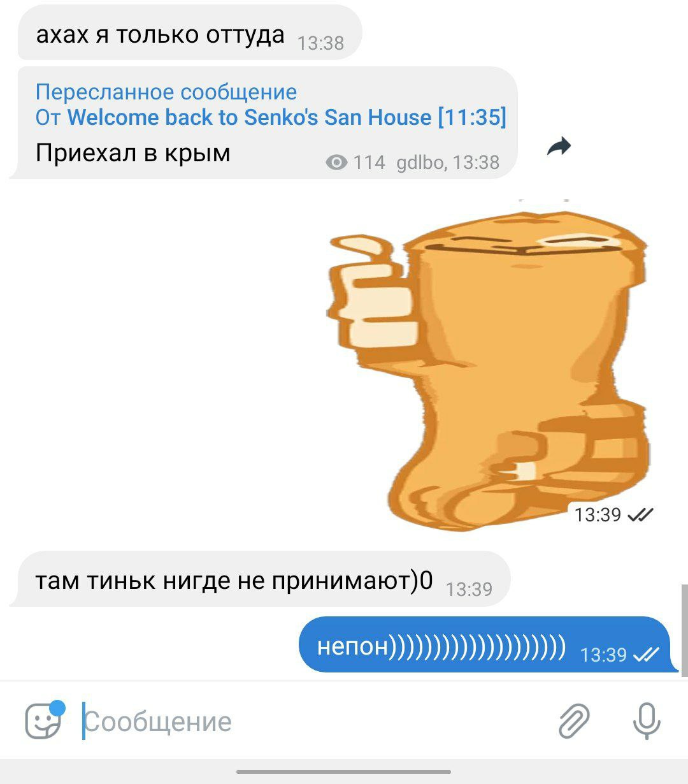This screenshot has height=784, width=688.
Task: Select the message ахах я только оттуда
Action: 189,33
